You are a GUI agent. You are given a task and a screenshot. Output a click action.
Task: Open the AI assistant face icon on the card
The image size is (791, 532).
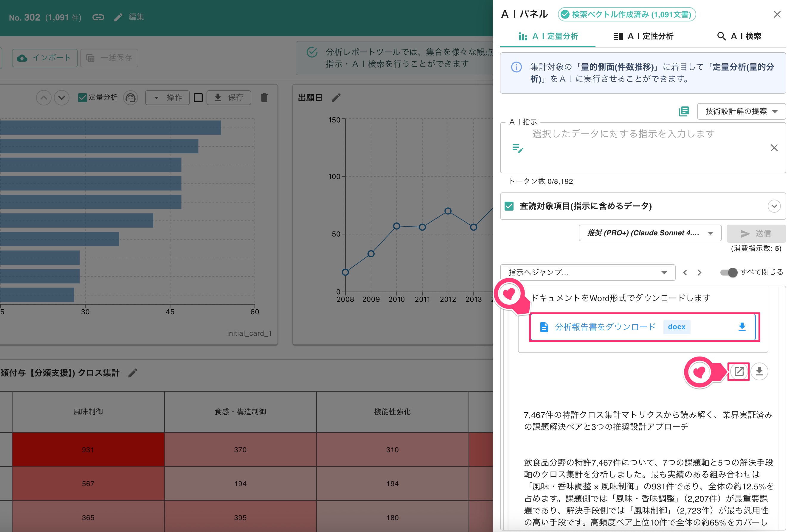(x=131, y=98)
